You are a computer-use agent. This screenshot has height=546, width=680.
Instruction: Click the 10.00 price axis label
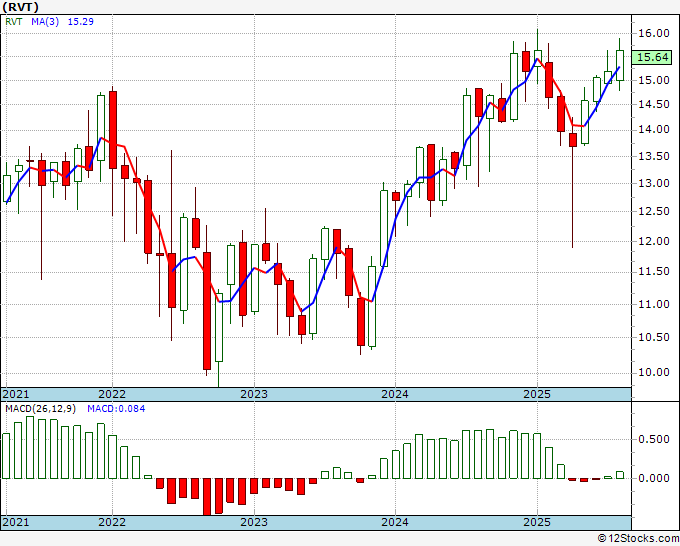pyautogui.click(x=654, y=373)
